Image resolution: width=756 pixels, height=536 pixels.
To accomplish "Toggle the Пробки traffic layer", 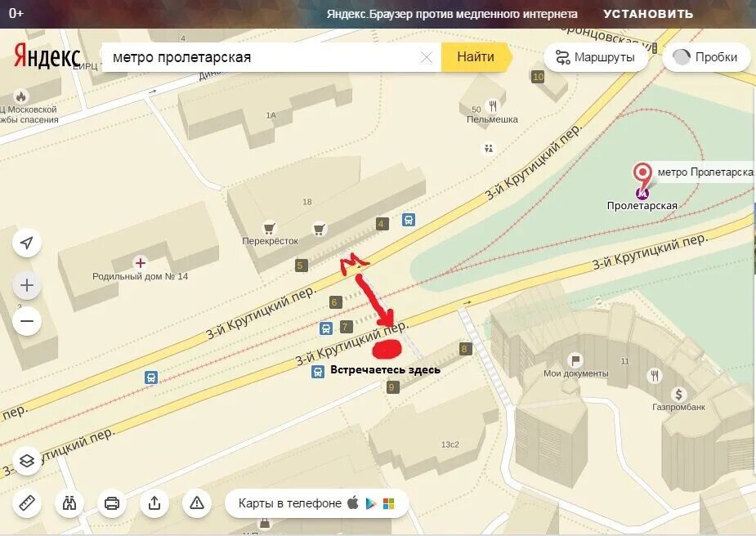I will point(706,57).
